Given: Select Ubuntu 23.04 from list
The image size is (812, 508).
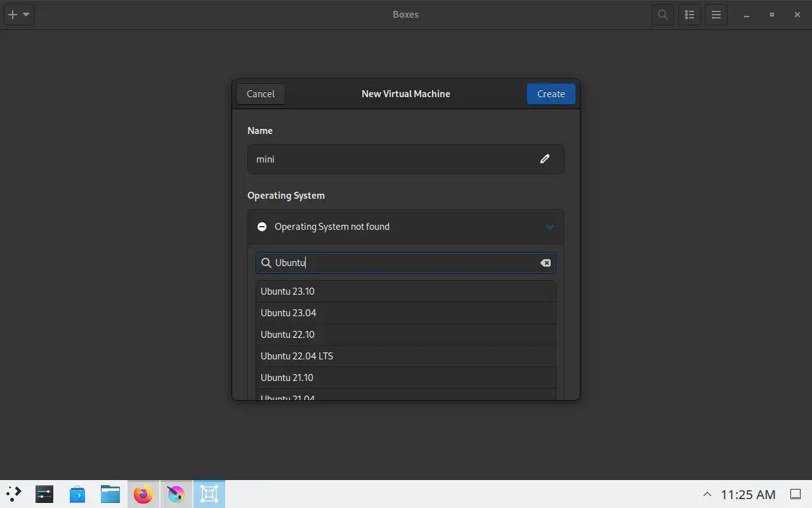Looking at the screenshot, I should pyautogui.click(x=406, y=313).
